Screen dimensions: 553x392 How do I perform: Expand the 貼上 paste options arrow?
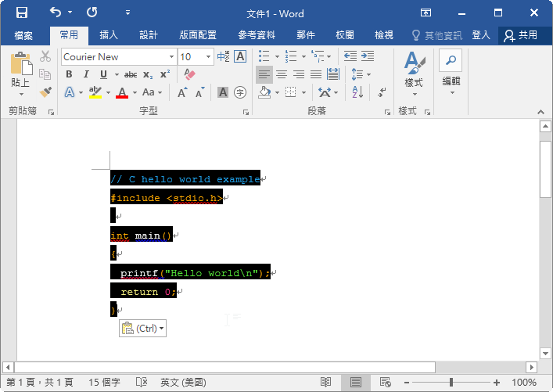coord(21,94)
